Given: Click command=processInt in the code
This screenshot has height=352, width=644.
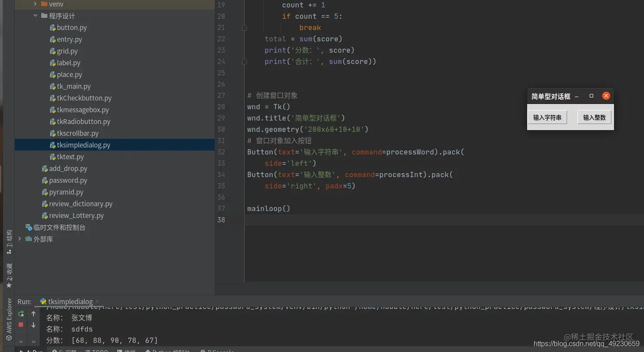Looking at the screenshot, I should [x=384, y=174].
